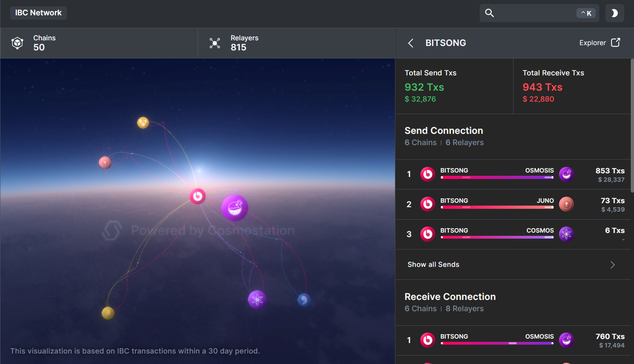Click the blue crescent chain node
Viewport: 634px width, 364px height.
coord(304,300)
